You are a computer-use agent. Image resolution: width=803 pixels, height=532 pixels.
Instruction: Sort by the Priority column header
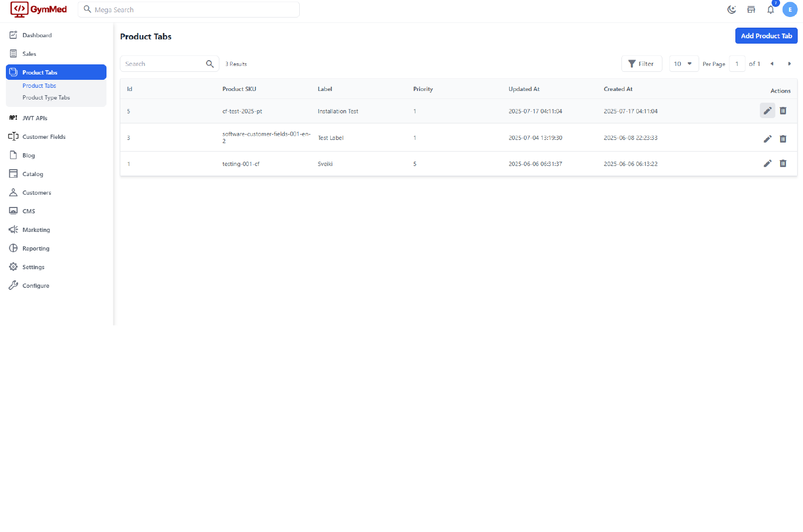coord(423,89)
